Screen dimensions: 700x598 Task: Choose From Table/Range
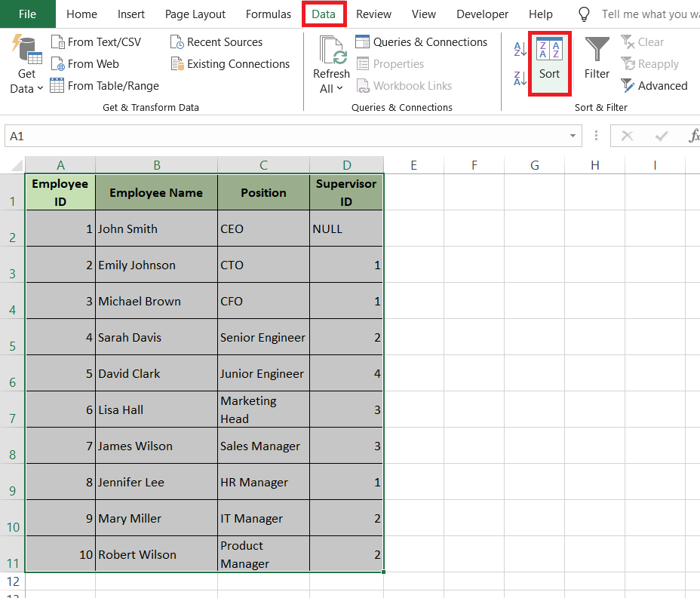coord(104,86)
